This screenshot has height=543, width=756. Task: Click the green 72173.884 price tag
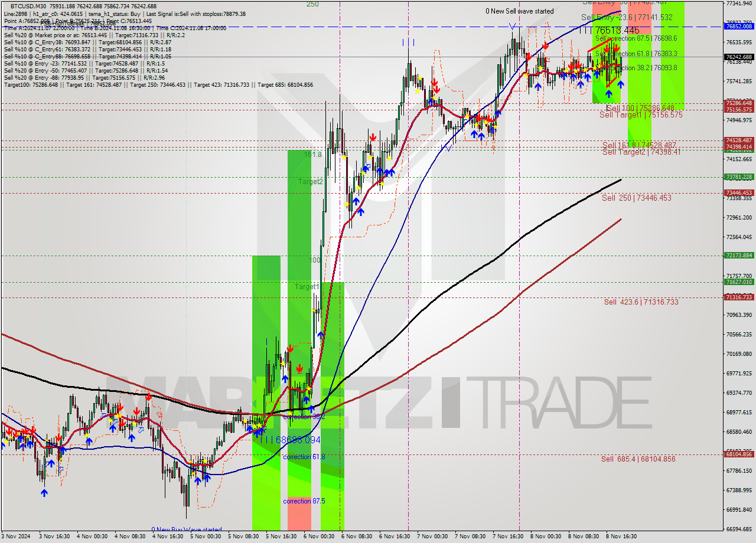coord(739,255)
